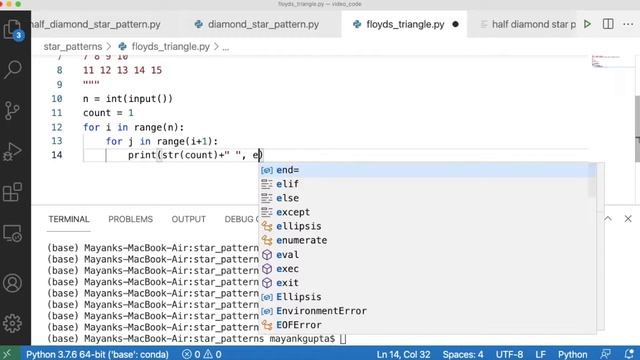Split the editor to the right
This screenshot has width=640, height=360.
[x=608, y=24]
